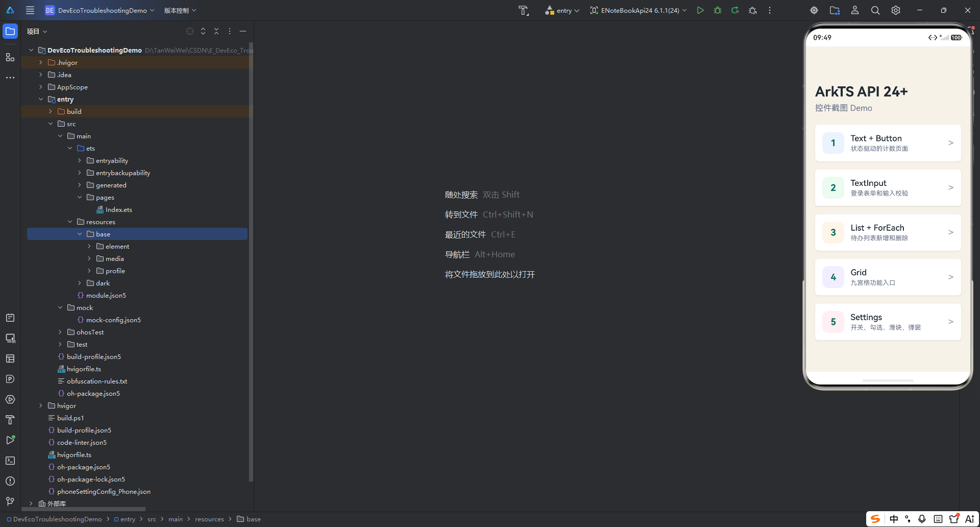Click the Sogou voice input microphone
This screenshot has height=527, width=980.
pyautogui.click(x=922, y=519)
